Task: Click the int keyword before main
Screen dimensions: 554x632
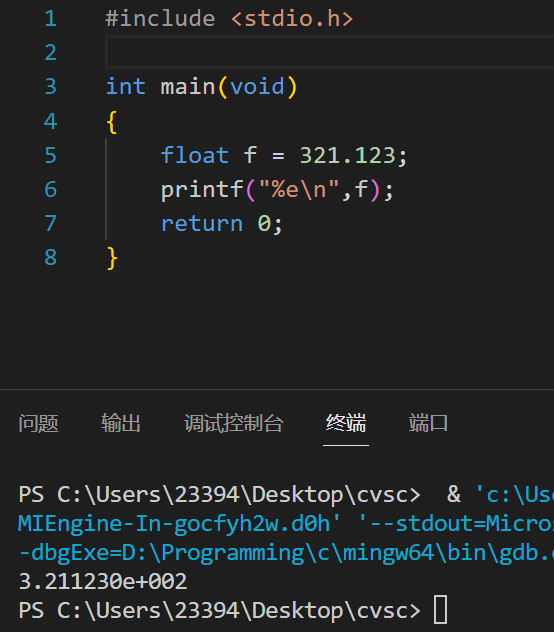Action: [x=126, y=87]
